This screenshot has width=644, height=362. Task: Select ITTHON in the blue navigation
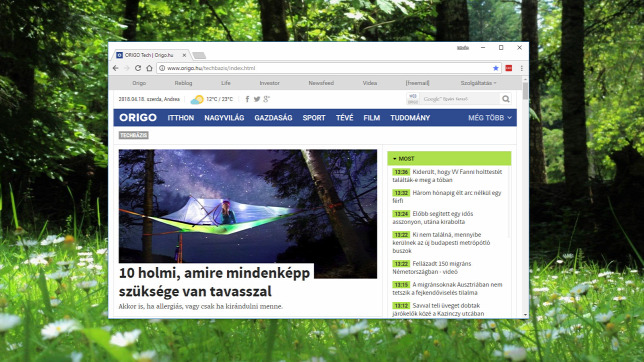181,118
